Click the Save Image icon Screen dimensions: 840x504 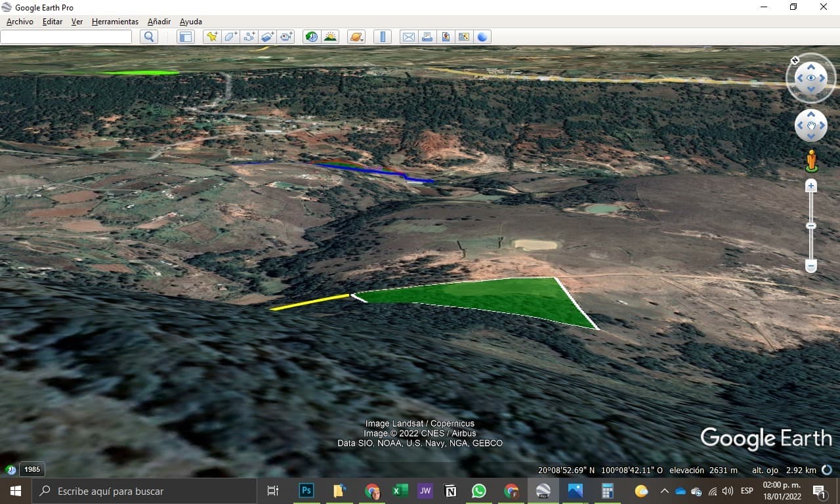pyautogui.click(x=446, y=37)
